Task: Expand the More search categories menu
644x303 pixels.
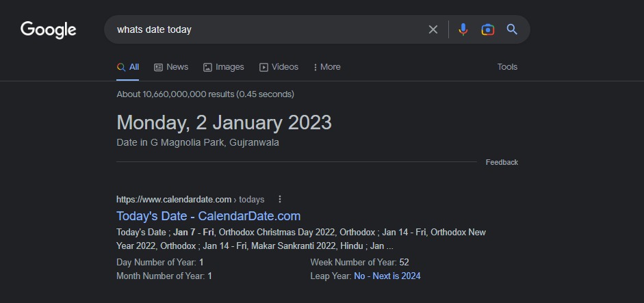Action: pyautogui.click(x=327, y=67)
